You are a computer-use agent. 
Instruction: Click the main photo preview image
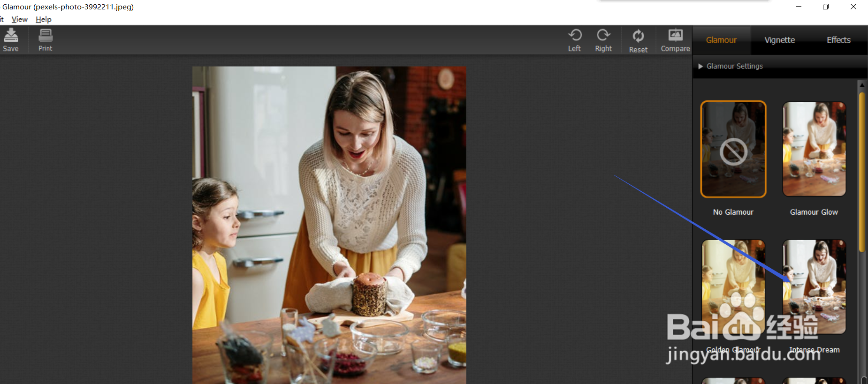(329, 225)
